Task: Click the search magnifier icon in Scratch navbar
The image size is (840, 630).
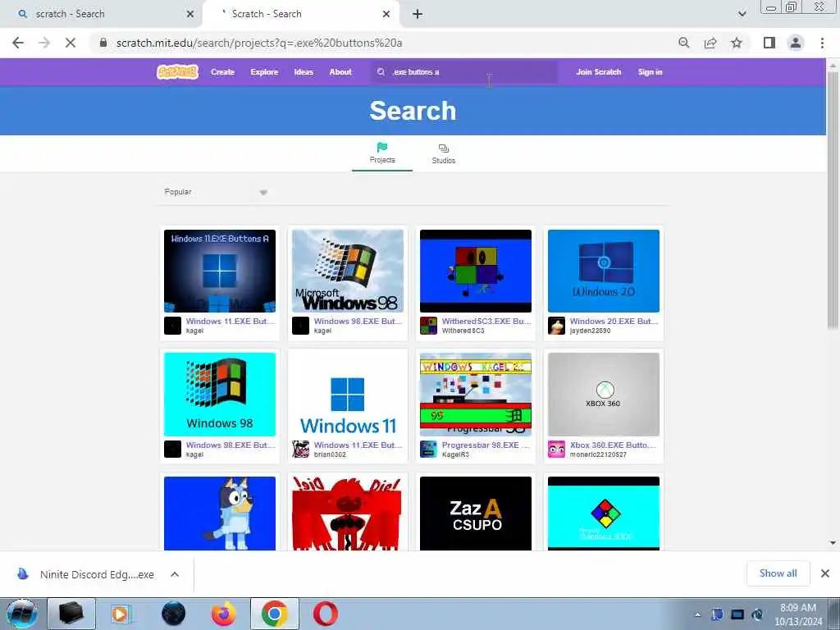Action: 381,72
